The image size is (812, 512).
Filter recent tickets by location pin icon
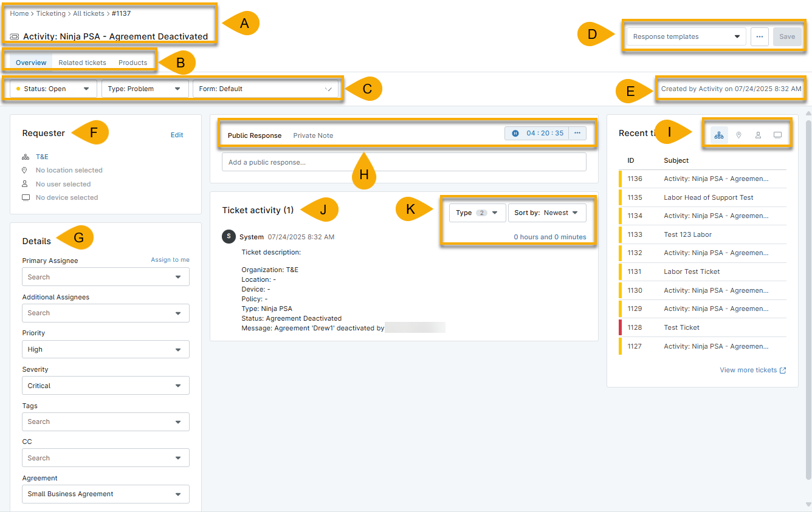click(x=738, y=135)
